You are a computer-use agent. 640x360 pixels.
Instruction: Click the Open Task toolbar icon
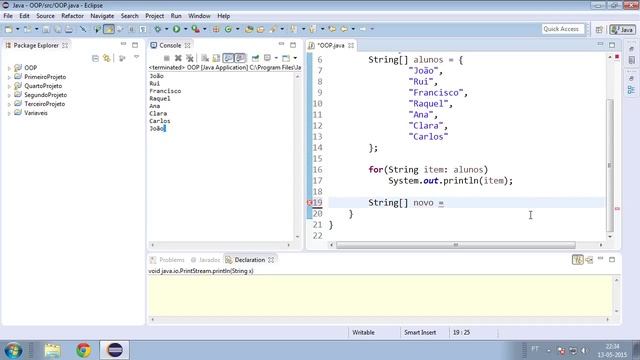tap(260, 29)
